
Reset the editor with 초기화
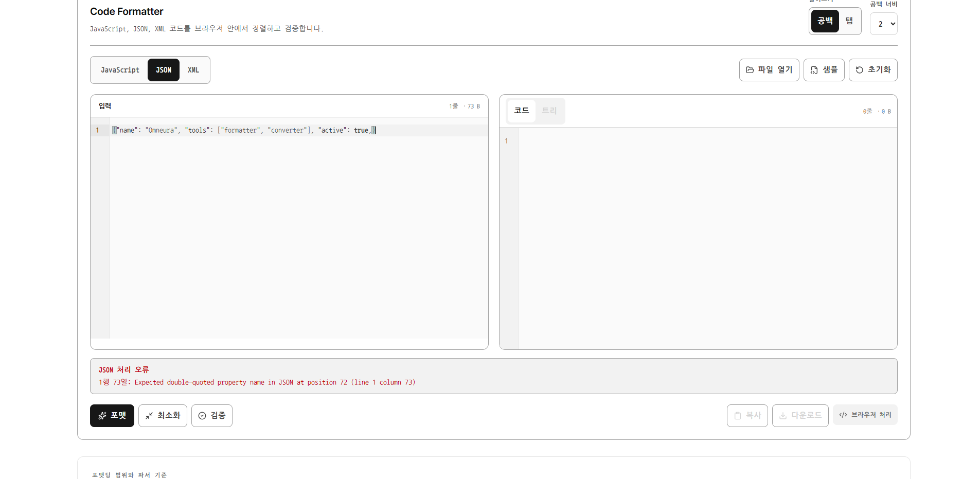[873, 70]
